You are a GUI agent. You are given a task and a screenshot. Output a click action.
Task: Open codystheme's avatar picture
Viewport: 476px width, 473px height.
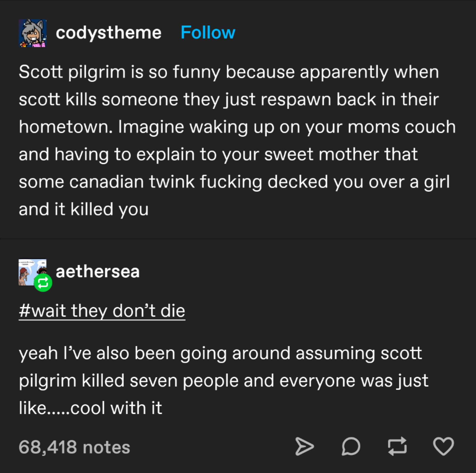coord(33,33)
